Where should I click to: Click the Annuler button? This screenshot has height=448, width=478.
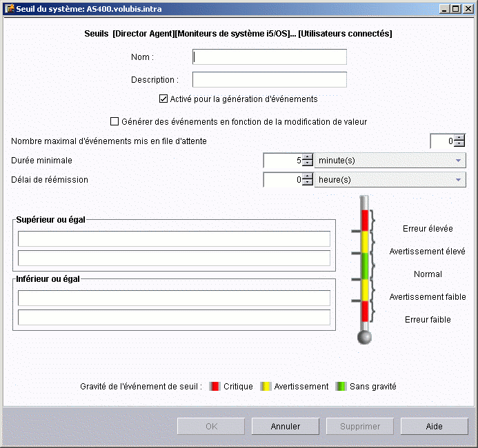(x=286, y=426)
